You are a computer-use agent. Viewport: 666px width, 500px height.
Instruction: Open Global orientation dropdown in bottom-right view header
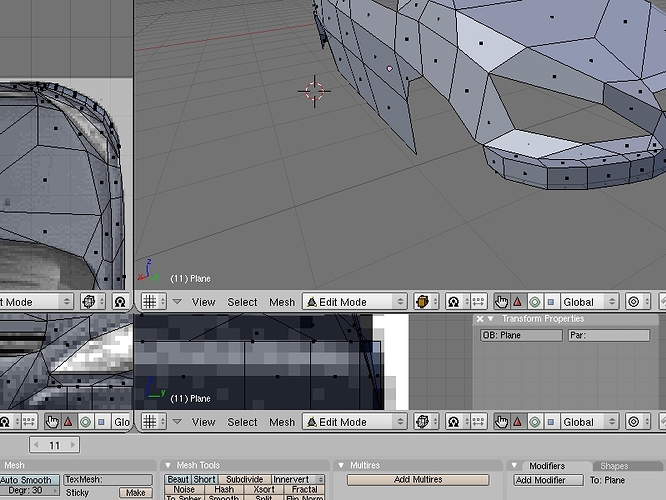coord(590,422)
